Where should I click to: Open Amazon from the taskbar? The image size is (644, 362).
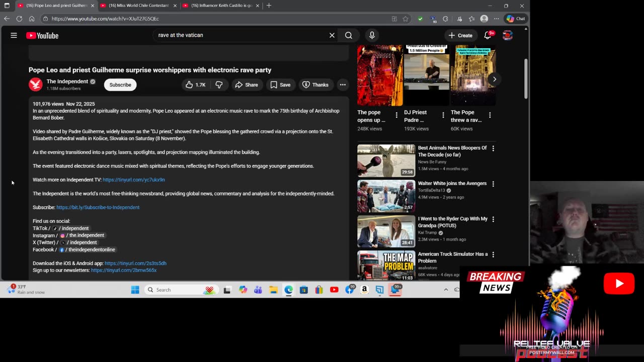(364, 290)
